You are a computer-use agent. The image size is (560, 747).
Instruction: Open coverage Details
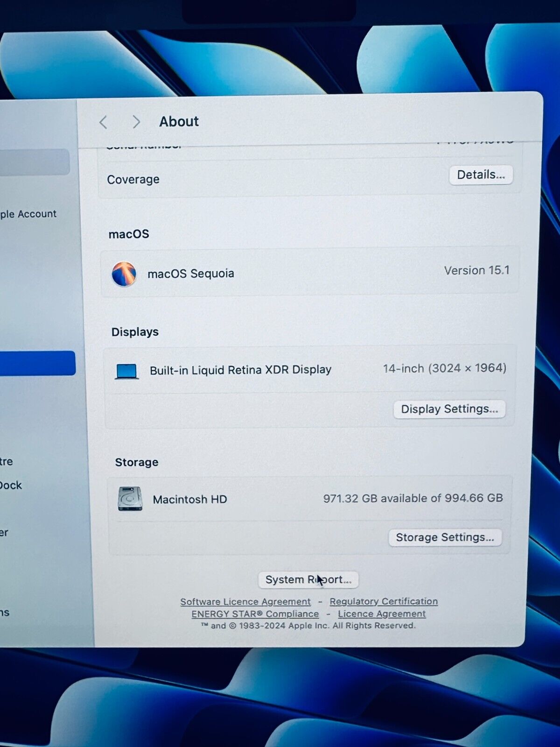tap(481, 175)
